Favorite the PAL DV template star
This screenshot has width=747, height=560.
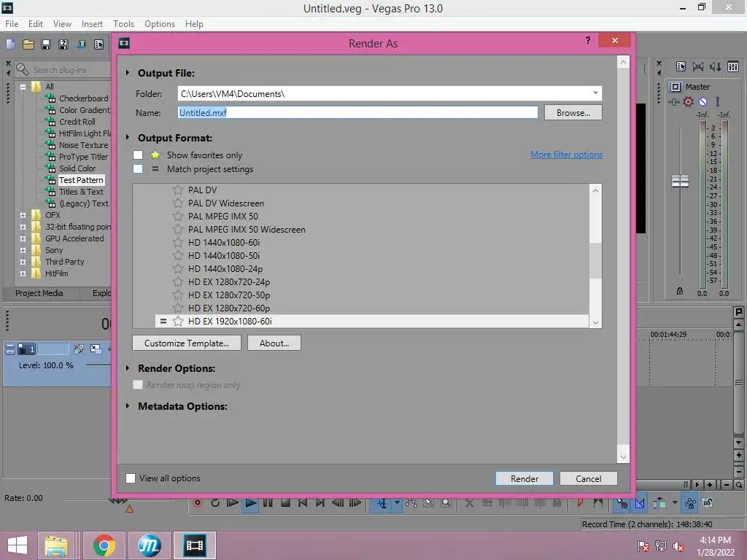pyautogui.click(x=178, y=190)
